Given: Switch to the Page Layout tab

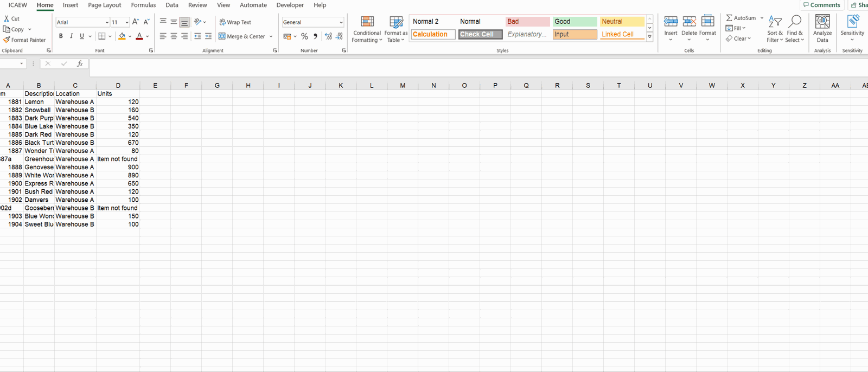Looking at the screenshot, I should [104, 5].
